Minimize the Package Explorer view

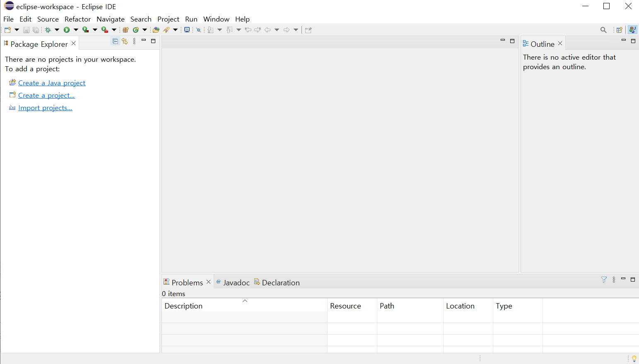[x=144, y=40]
